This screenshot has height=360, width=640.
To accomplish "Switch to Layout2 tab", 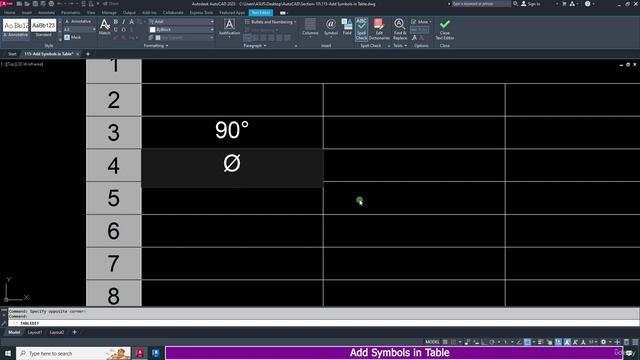I will 57,332.
